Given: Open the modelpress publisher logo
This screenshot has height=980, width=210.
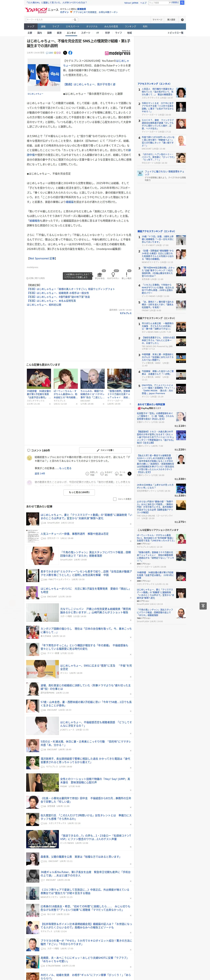Looking at the screenshot, I should (x=117, y=53).
